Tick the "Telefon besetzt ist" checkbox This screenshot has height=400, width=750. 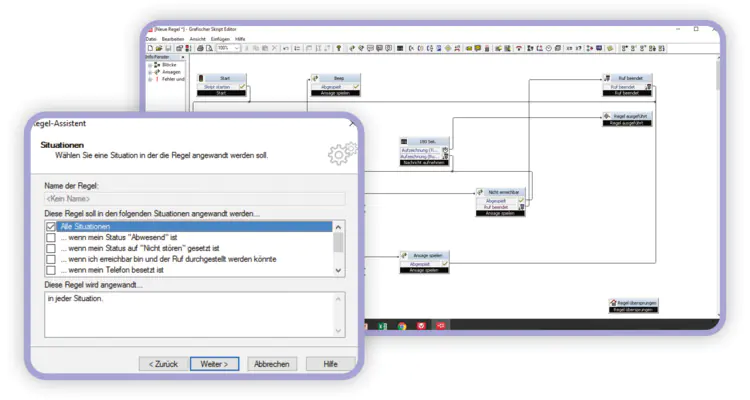tap(51, 270)
